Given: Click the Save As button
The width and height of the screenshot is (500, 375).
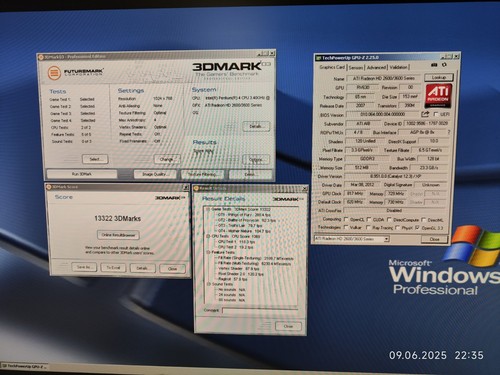Looking at the screenshot, I should tap(84, 267).
